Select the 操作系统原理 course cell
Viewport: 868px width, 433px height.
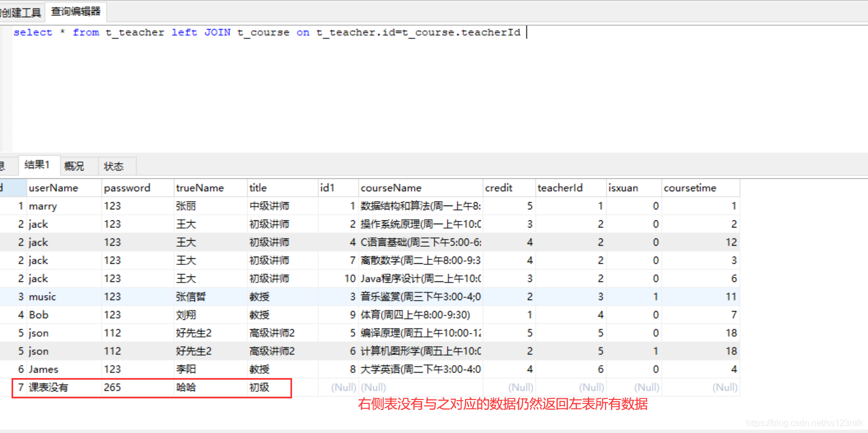click(421, 224)
